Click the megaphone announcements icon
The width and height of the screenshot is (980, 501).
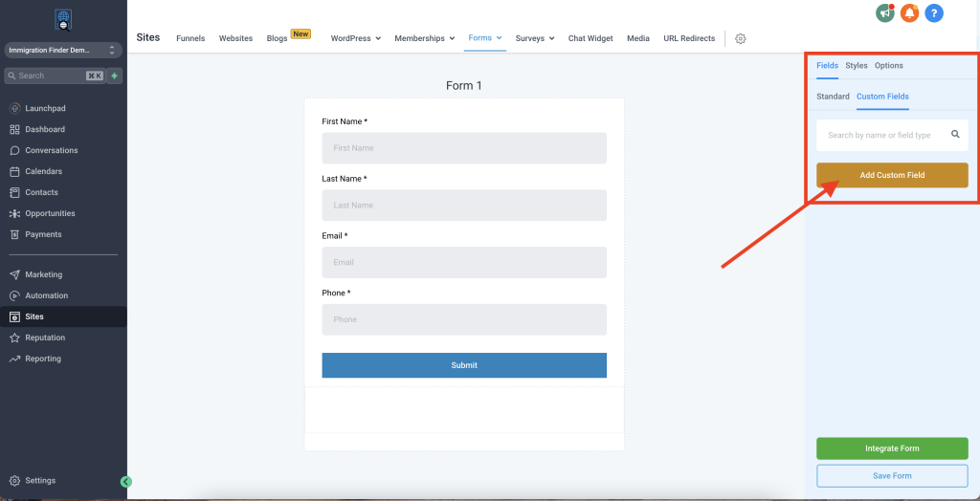[x=885, y=13]
